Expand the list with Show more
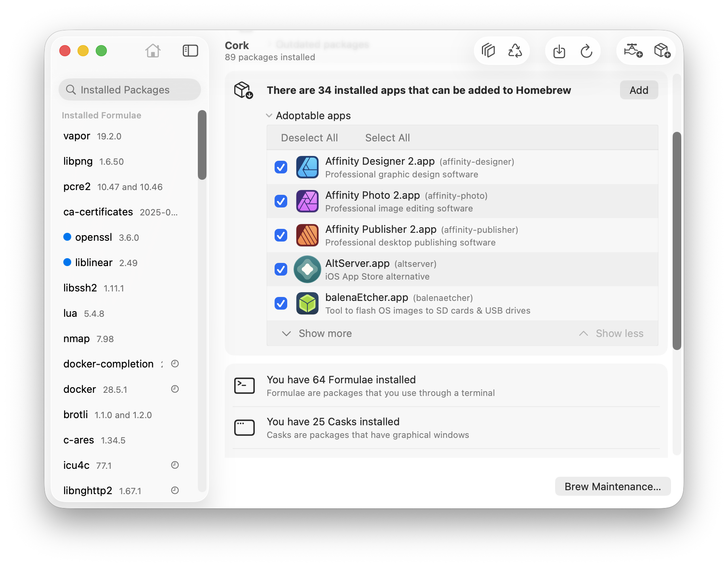This screenshot has height=567, width=728. 317,333
